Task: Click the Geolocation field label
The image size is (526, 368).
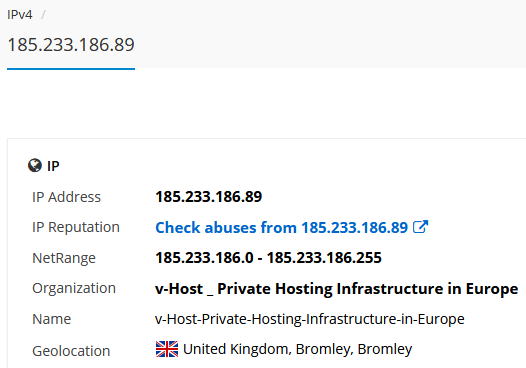Action: 71,351
